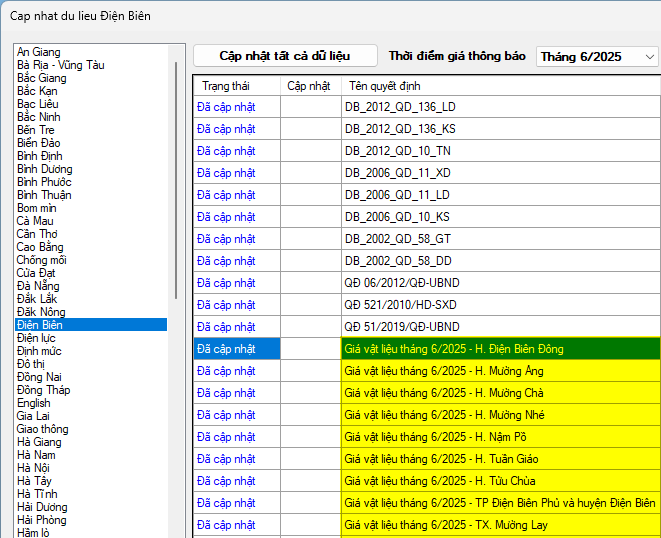Select material price row 'TX. Mường Lay'

coord(427,525)
